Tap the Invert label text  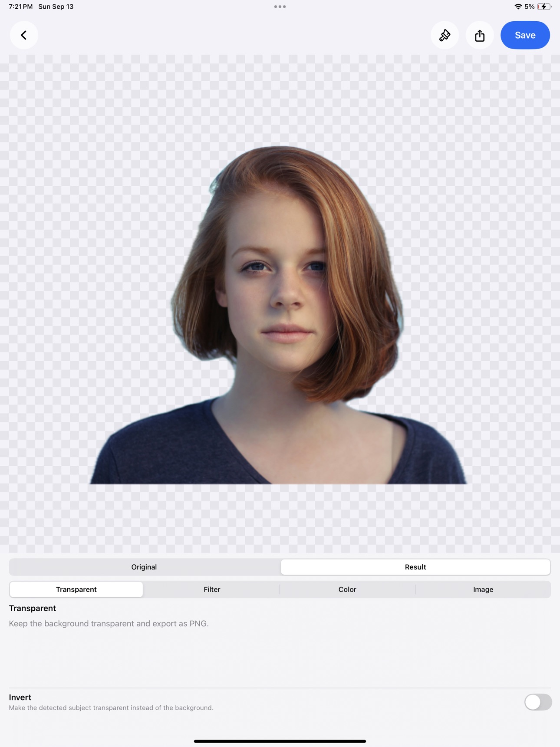(20, 697)
